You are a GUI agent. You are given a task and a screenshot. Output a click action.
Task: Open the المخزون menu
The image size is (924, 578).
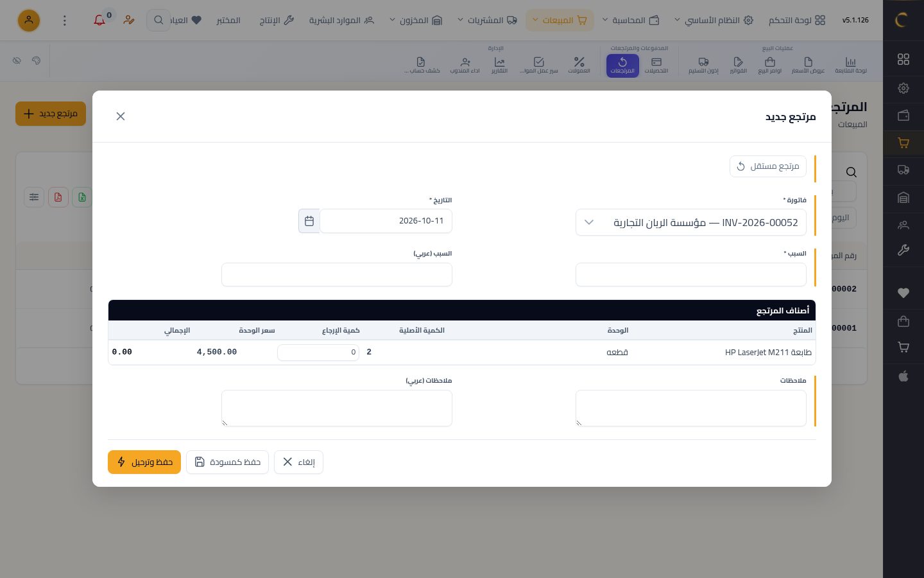coord(416,20)
